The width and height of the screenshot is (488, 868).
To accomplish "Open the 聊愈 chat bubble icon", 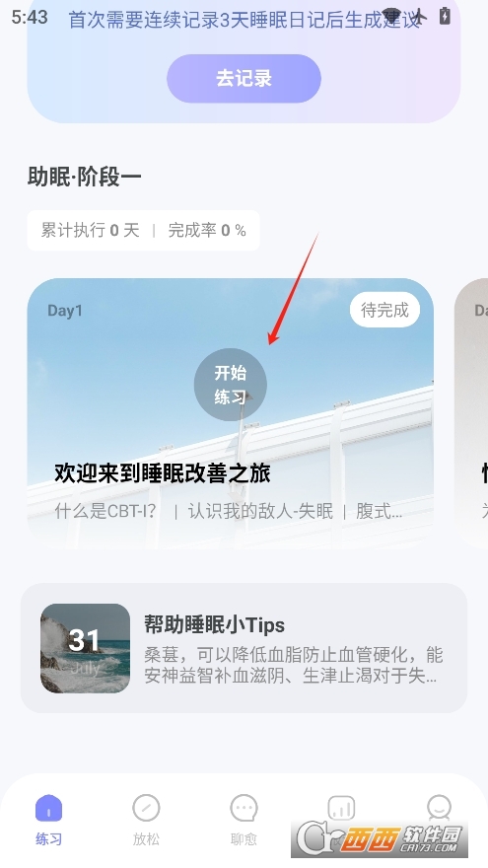I will pyautogui.click(x=244, y=809).
